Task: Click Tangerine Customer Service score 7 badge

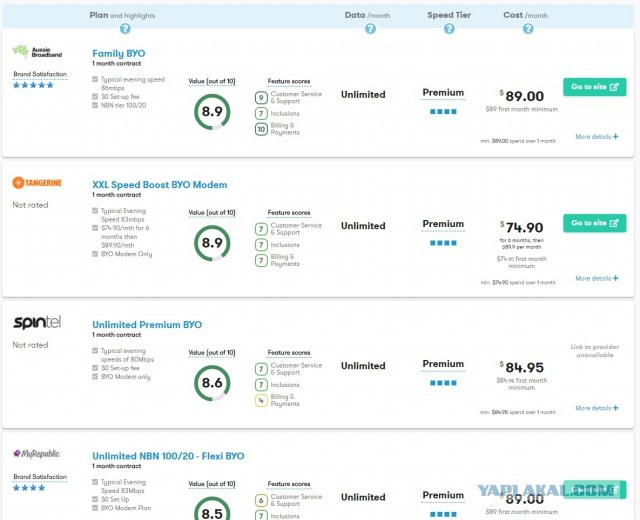Action: pyautogui.click(x=261, y=229)
